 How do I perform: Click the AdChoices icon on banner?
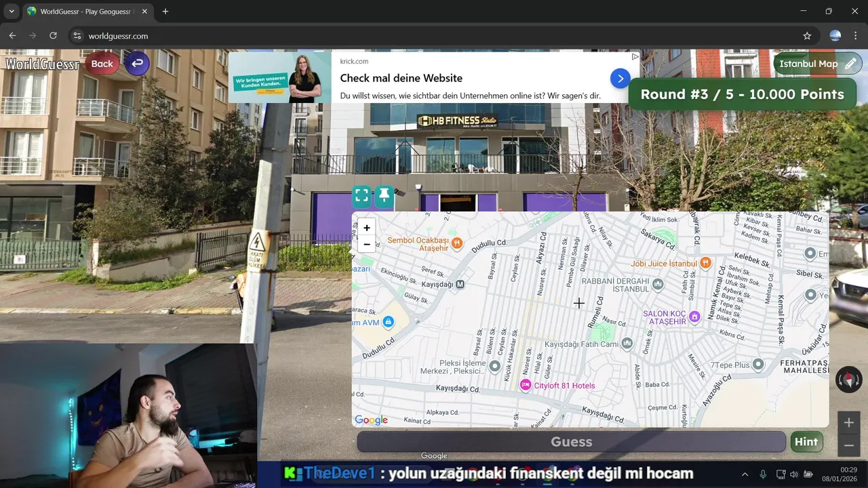click(x=635, y=57)
